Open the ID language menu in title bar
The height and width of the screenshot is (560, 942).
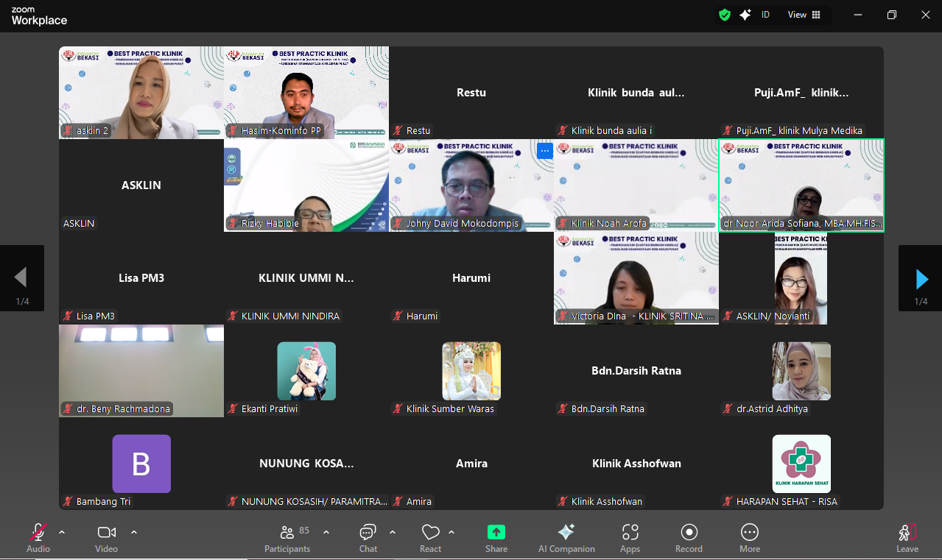(765, 15)
